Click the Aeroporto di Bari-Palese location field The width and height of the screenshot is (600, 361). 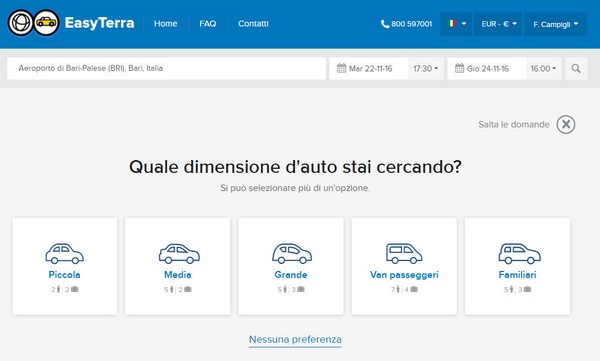tap(166, 69)
